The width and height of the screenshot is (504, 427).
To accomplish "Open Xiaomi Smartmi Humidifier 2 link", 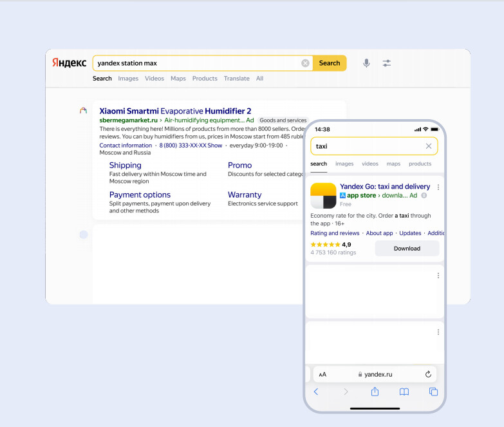I will click(x=175, y=111).
